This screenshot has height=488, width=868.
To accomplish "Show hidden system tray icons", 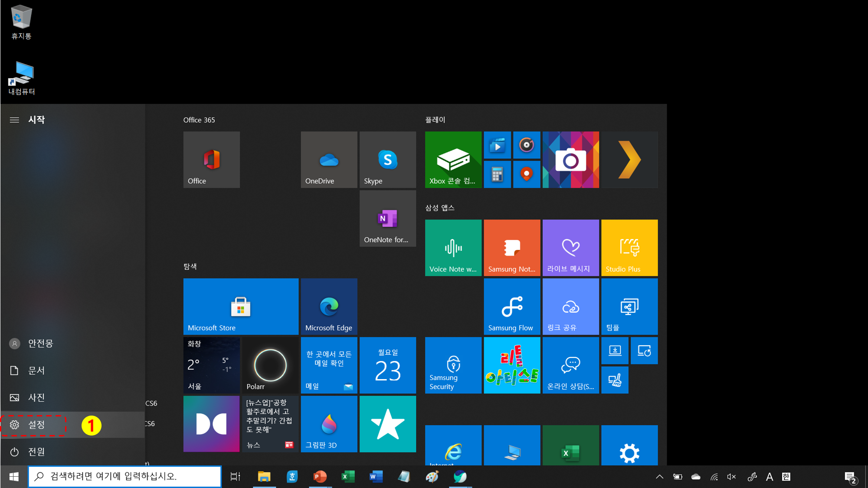I will 659,477.
